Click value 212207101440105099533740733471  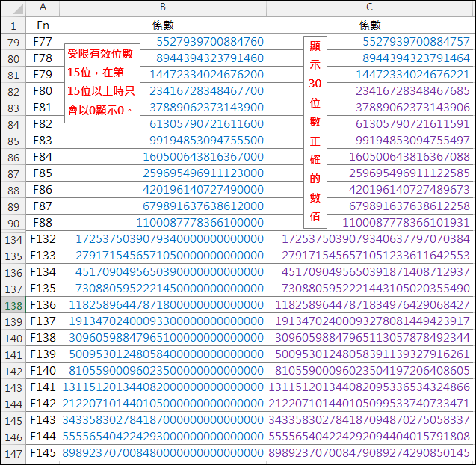pos(369,403)
